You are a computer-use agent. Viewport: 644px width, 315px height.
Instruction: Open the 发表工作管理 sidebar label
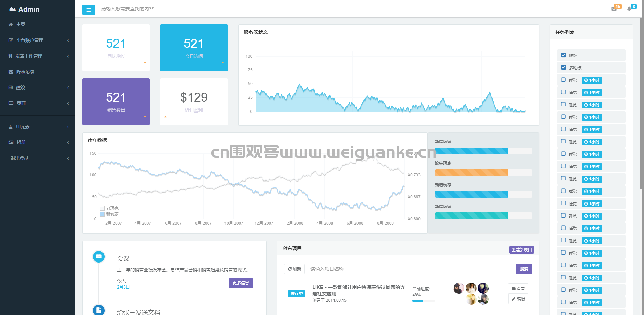pos(29,56)
